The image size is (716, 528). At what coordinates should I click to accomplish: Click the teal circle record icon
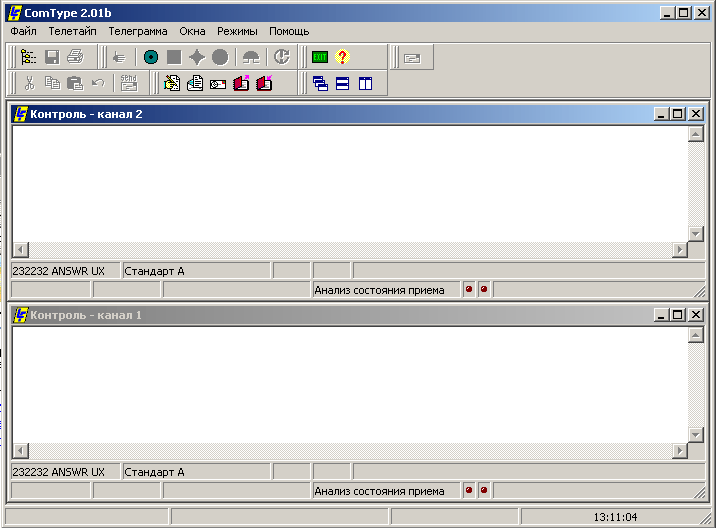tap(151, 57)
